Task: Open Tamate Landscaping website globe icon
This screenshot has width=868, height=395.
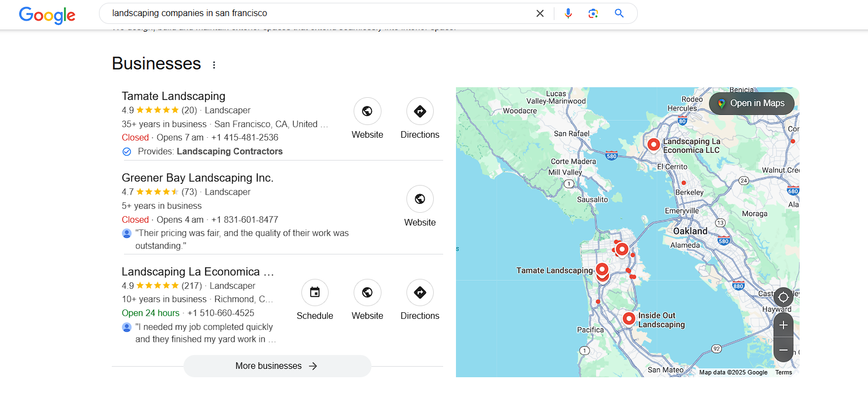Action: pos(368,111)
